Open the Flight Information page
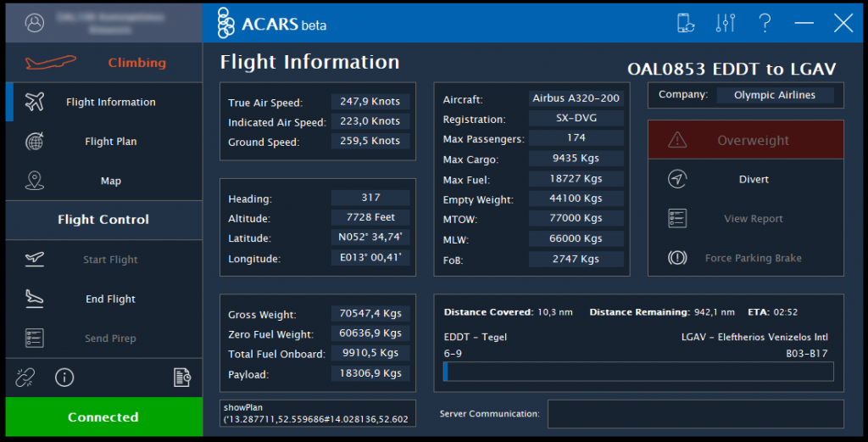Image resolution: width=868 pixels, height=442 pixels. (x=104, y=102)
